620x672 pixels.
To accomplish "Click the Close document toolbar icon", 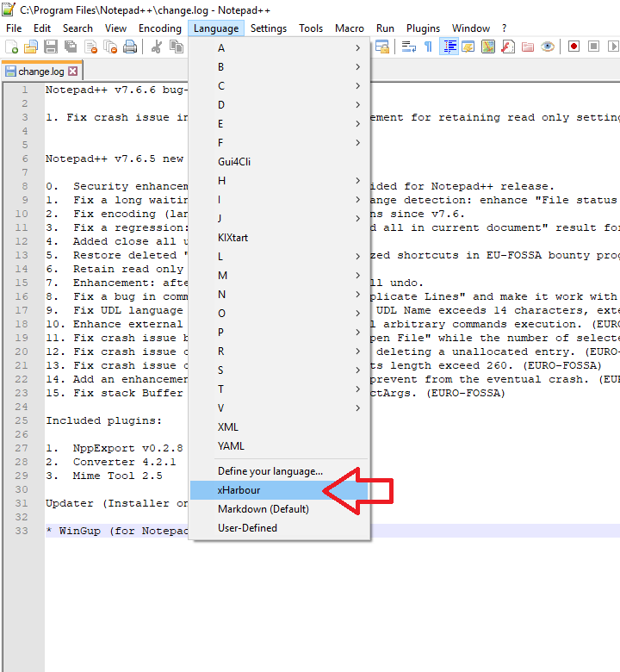I will pyautogui.click(x=90, y=47).
